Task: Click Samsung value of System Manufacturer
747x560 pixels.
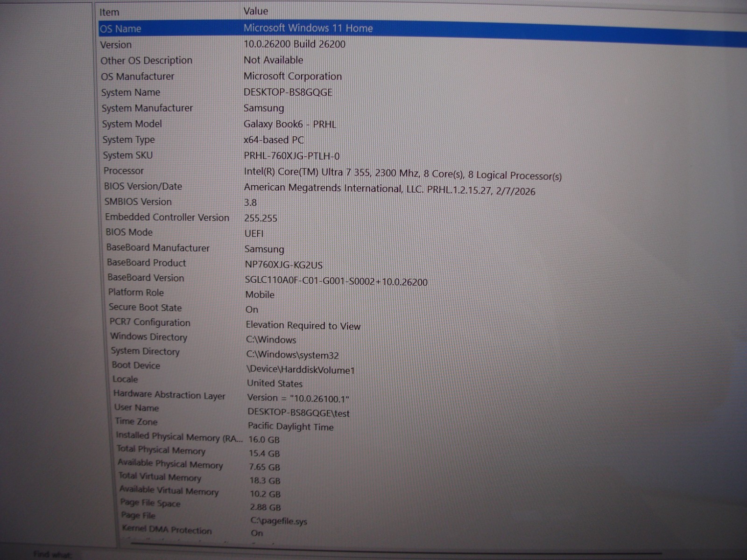Action: click(x=264, y=108)
